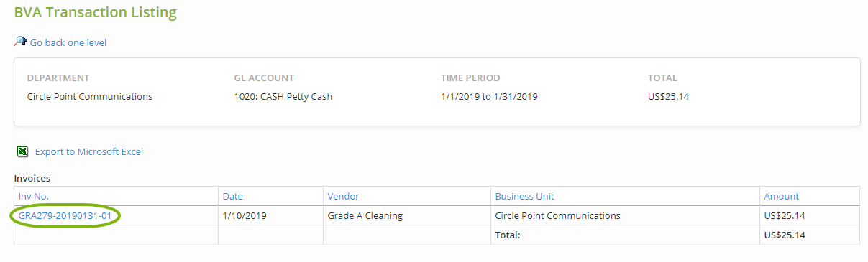Sort by Inv No. column header

pos(34,196)
